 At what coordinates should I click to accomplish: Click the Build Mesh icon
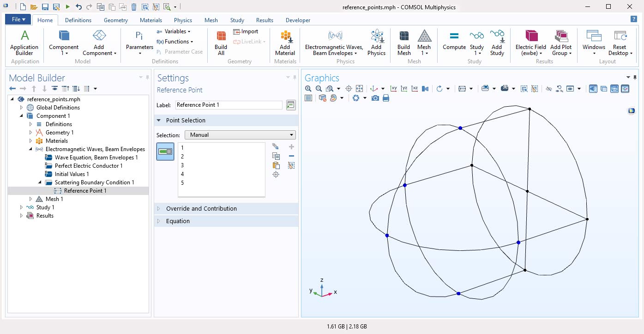pos(403,43)
